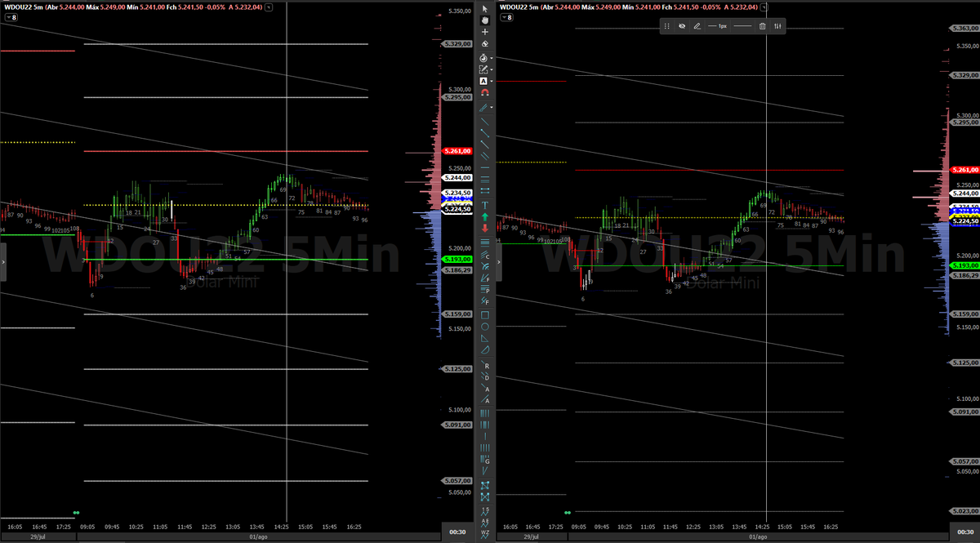
Task: Select the angle 'F' fan tool
Action: tap(484, 277)
